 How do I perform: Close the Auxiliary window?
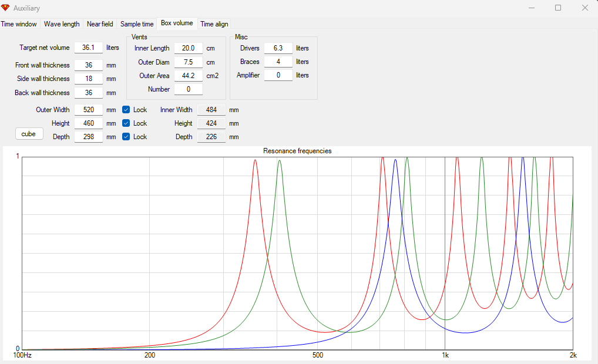pos(584,8)
